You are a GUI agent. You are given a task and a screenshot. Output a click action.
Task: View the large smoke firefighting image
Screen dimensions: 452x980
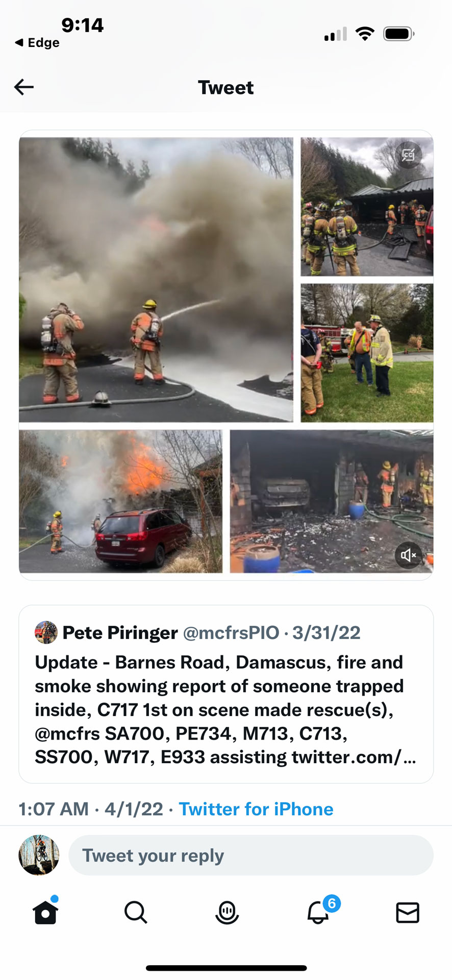156,280
